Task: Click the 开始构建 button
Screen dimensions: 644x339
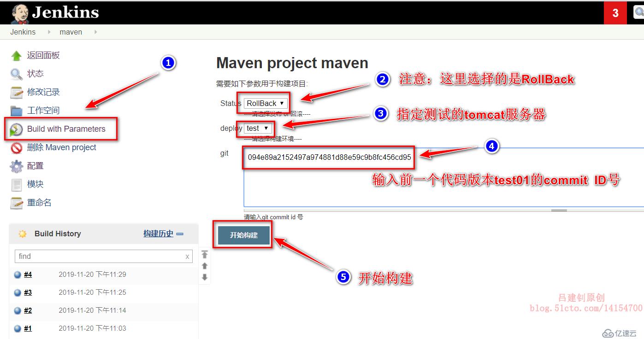Action: 243,235
